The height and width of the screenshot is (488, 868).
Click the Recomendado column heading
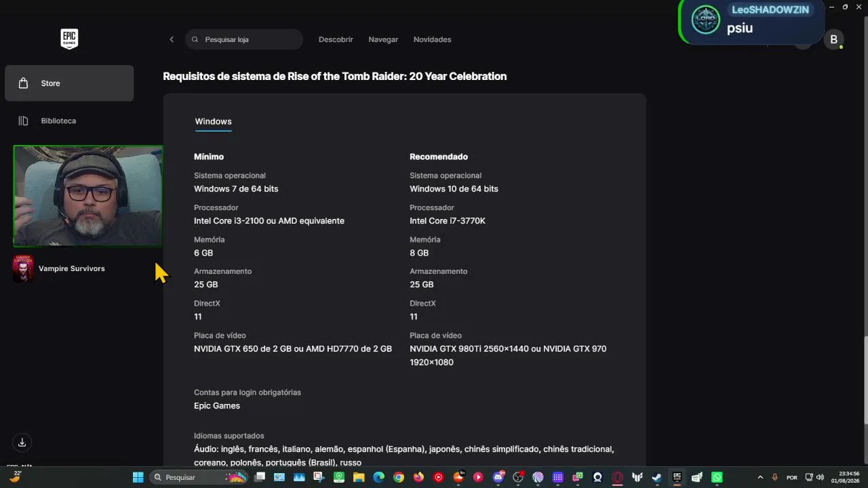tap(439, 157)
